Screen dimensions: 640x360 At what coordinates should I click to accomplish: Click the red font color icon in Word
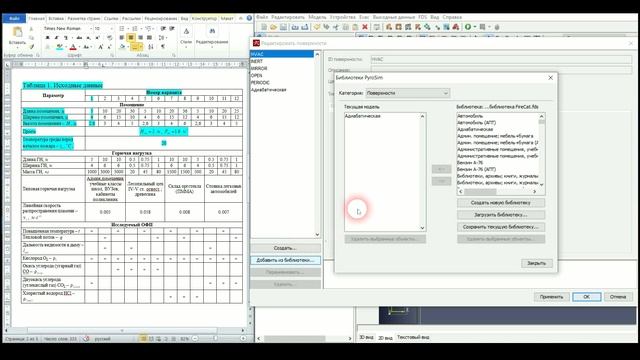(73, 47)
